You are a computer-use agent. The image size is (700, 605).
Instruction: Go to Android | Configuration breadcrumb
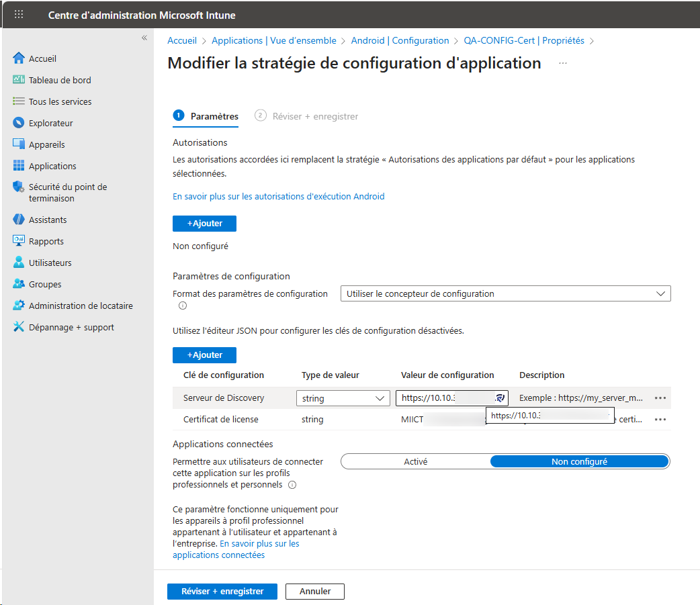tap(400, 40)
